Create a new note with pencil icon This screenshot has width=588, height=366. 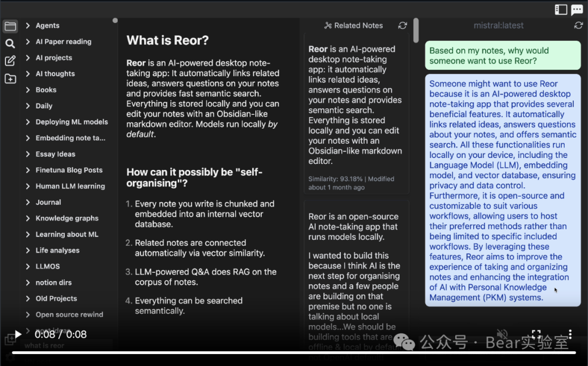[x=10, y=61]
